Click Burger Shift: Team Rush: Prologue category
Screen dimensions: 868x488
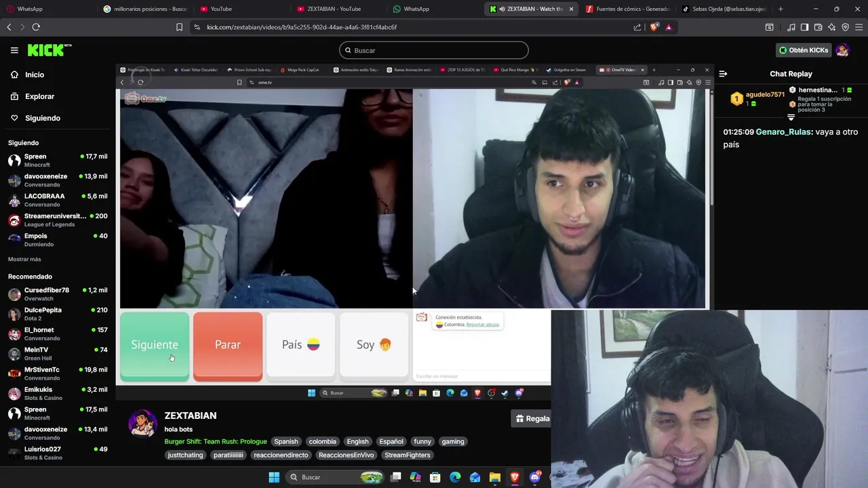(216, 441)
